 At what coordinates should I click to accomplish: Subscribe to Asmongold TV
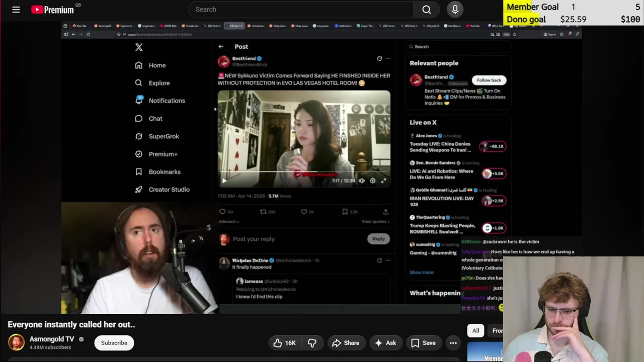click(114, 343)
